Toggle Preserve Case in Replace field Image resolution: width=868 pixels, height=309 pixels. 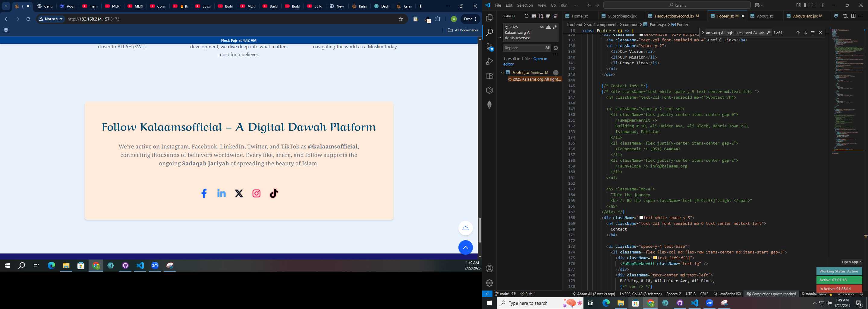[x=548, y=48]
